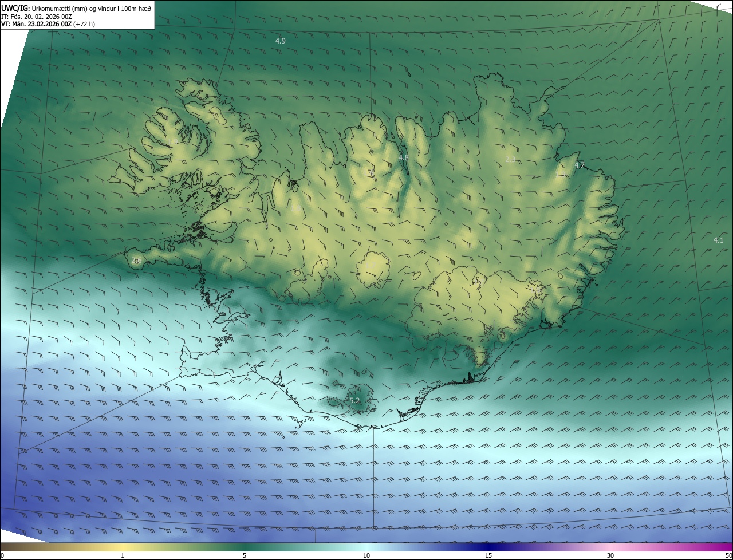This screenshot has width=733, height=560.
Task: Click the 4.1 value label on the map
Action: pos(718,240)
